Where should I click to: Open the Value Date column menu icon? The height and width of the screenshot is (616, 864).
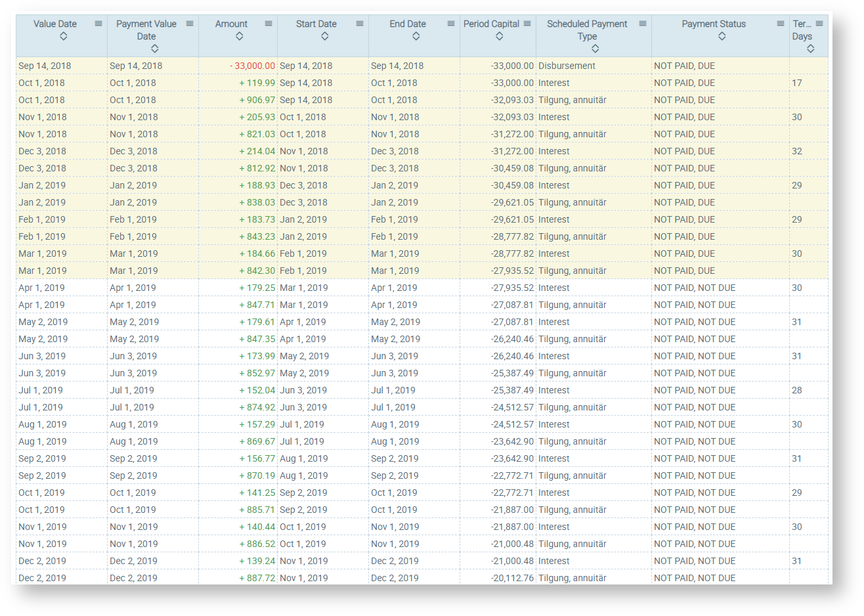click(98, 24)
